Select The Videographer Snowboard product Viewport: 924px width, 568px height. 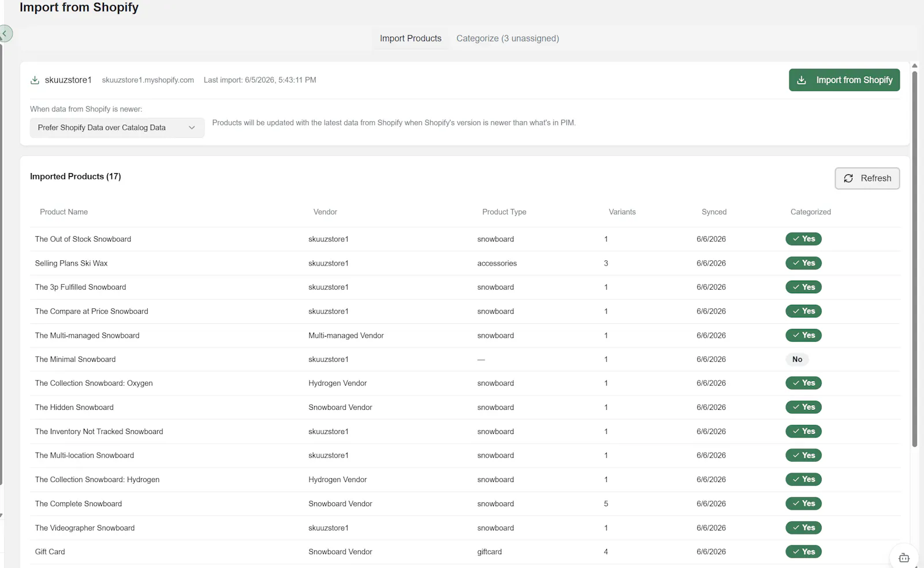click(85, 528)
